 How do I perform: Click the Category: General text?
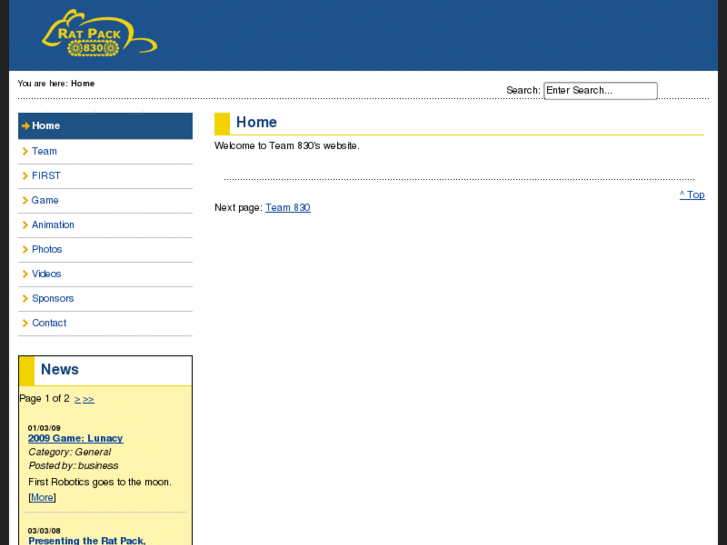(x=70, y=452)
